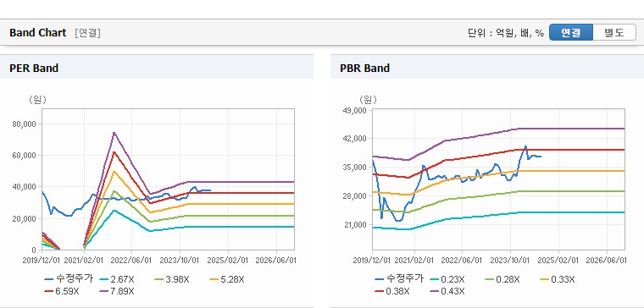Screen dimensions: 644x308
Task: Toggle 0.38X series in PBR legend
Action: 392,291
